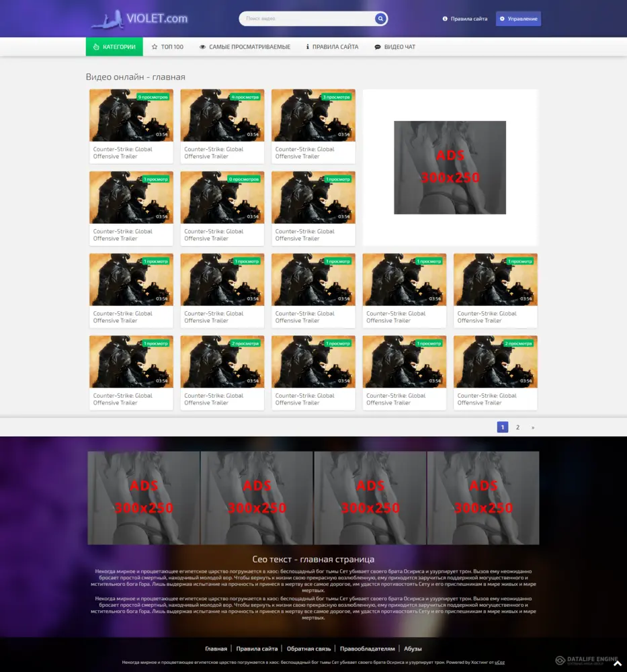Open Правообладателям footer link
Viewport: 627px width, 672px height.
(x=368, y=649)
